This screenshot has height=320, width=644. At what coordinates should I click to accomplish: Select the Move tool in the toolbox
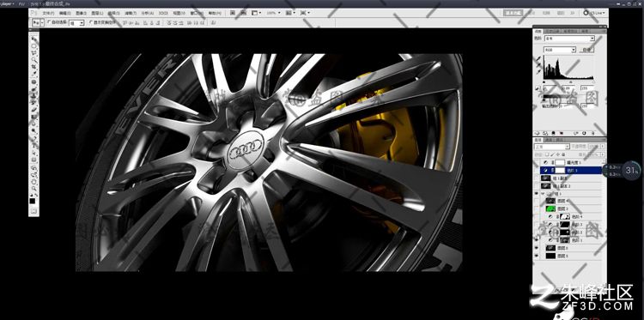[x=33, y=39]
